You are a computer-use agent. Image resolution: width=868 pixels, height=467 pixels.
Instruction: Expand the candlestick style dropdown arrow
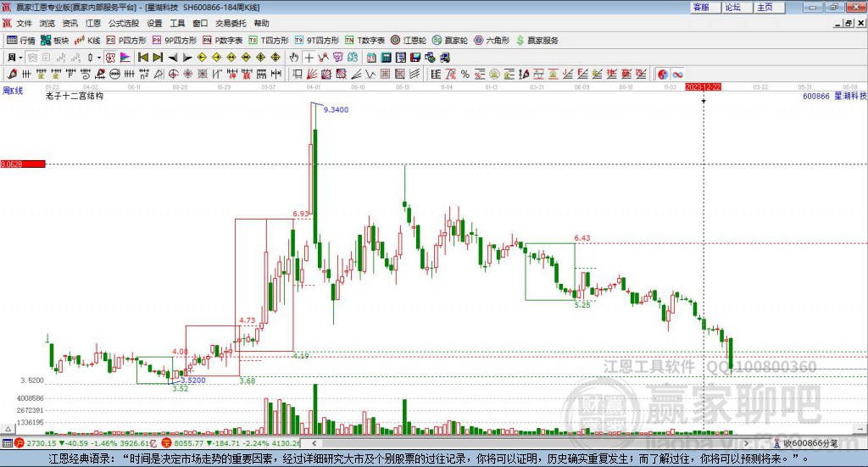[99, 58]
